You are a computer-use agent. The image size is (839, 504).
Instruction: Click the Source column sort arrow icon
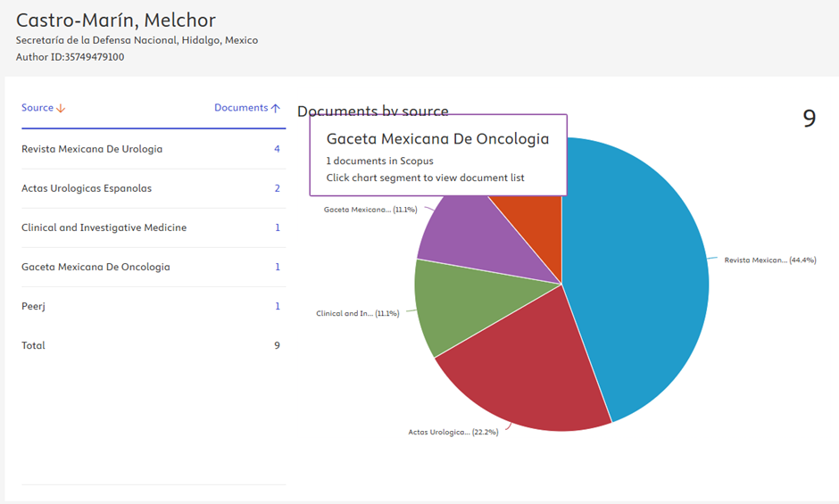pyautogui.click(x=62, y=108)
